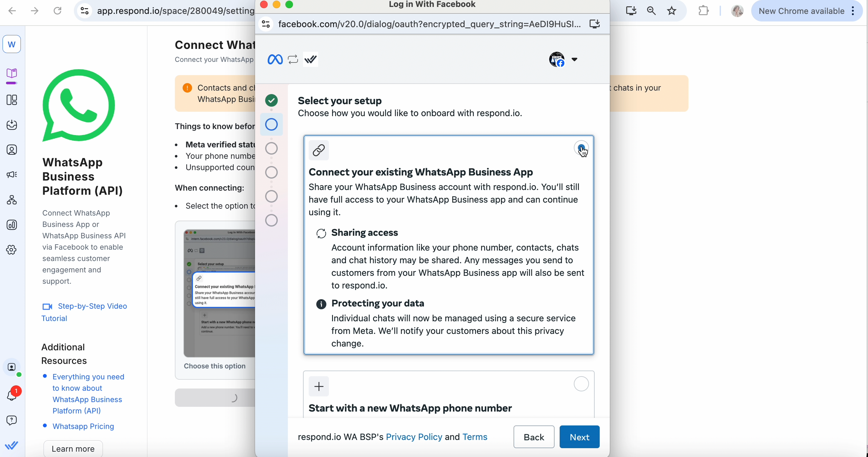868x457 pixels.
Task: Select Start with a new WhatsApp number radio
Action: tap(581, 384)
